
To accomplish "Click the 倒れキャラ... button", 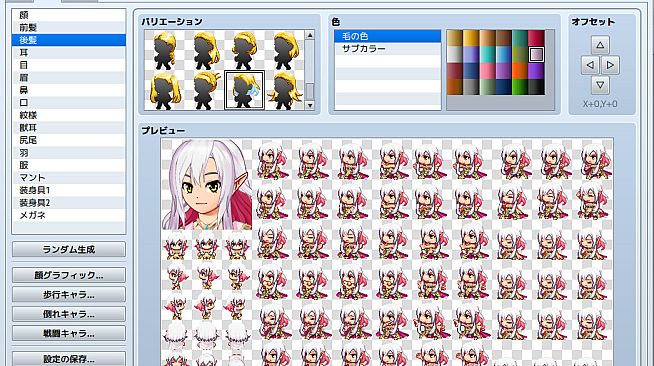I will tap(69, 314).
